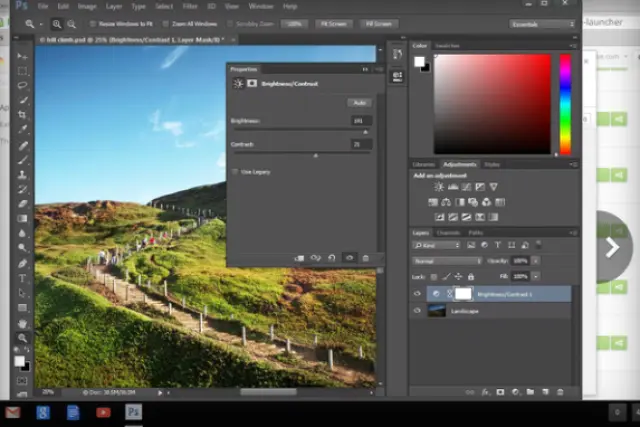
Task: Click the Fit Screen button
Action: pos(333,23)
